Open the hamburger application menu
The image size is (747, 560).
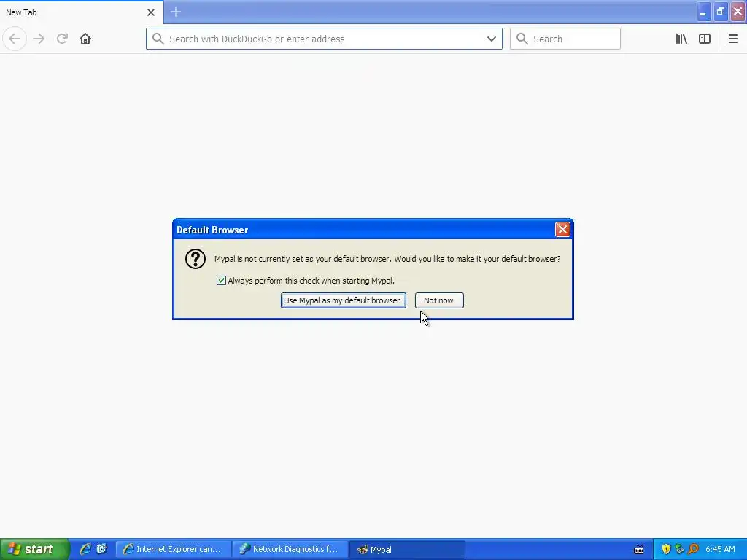732,39
